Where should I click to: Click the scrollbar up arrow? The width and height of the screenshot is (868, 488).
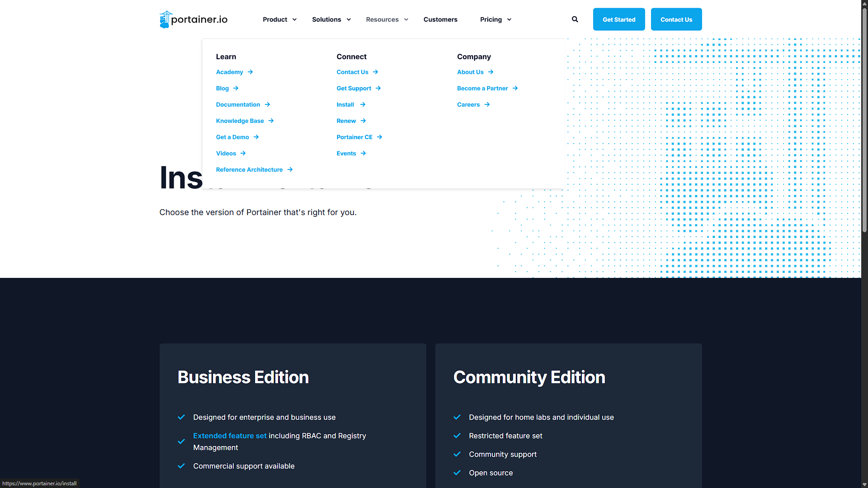864,3
